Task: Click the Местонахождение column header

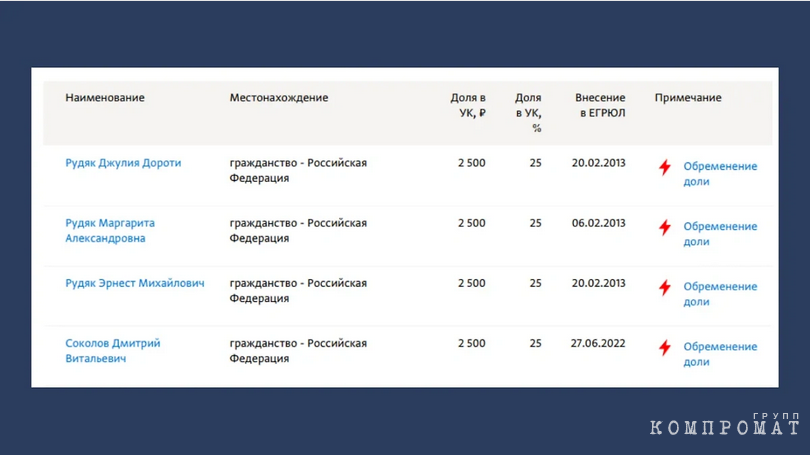Action: pyautogui.click(x=279, y=98)
